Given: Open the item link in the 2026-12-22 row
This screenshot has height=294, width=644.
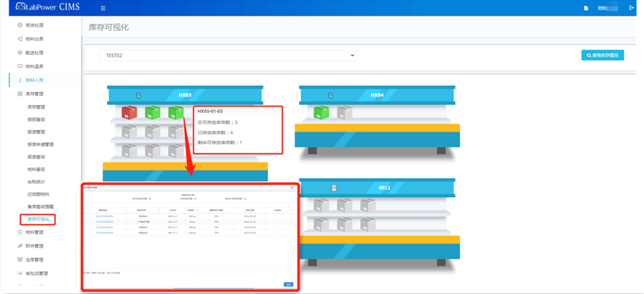Looking at the screenshot, I should click(104, 221).
